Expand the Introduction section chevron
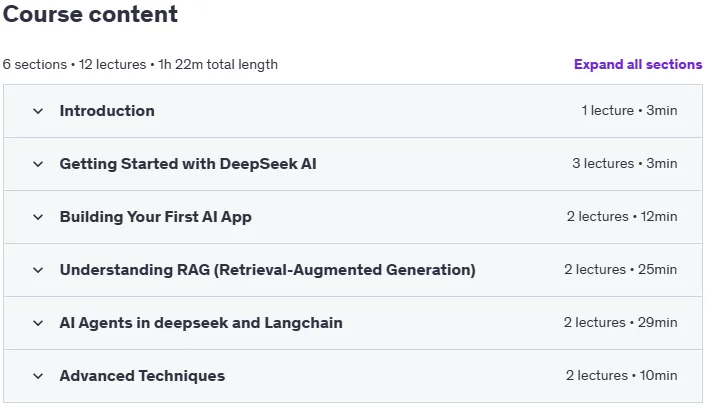This screenshot has height=408, width=708. [x=38, y=111]
